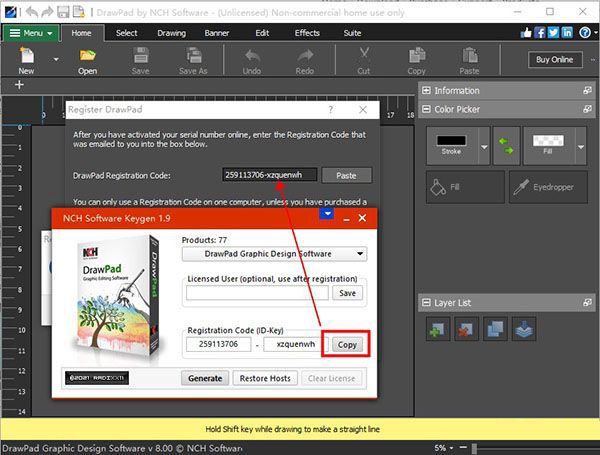Duplicate the selected layer
Viewport: 600px width, 455px height.
click(x=495, y=329)
